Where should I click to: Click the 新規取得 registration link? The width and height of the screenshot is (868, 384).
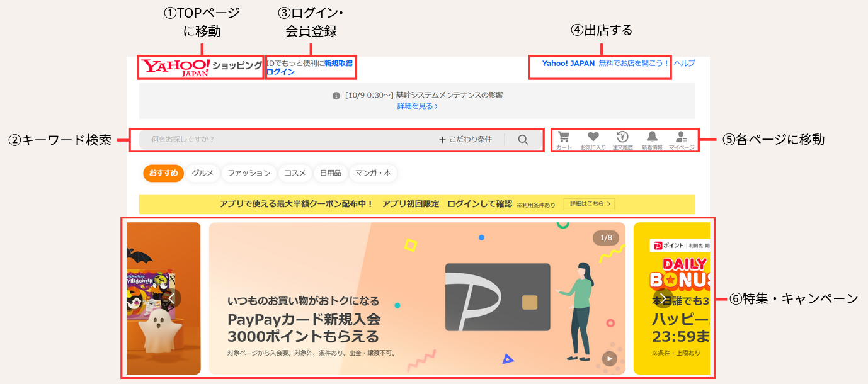pyautogui.click(x=338, y=63)
